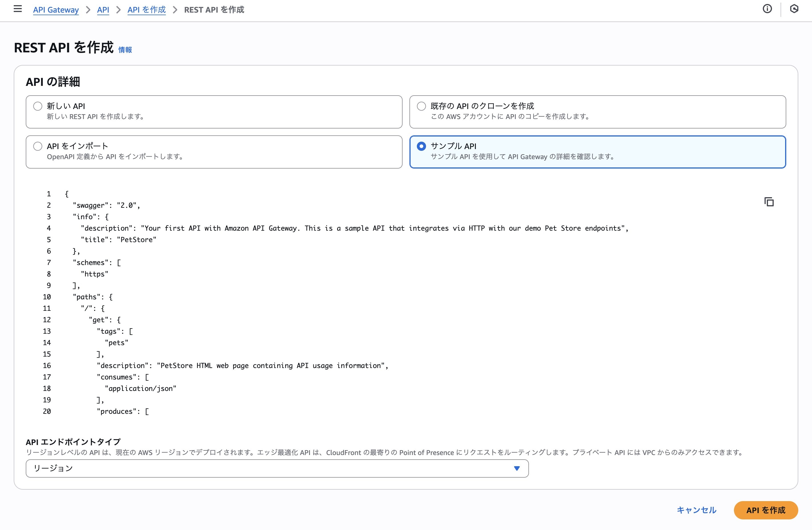Image resolution: width=812 pixels, height=530 pixels.
Task: Click the hexagon settings icon at top right
Action: click(794, 9)
